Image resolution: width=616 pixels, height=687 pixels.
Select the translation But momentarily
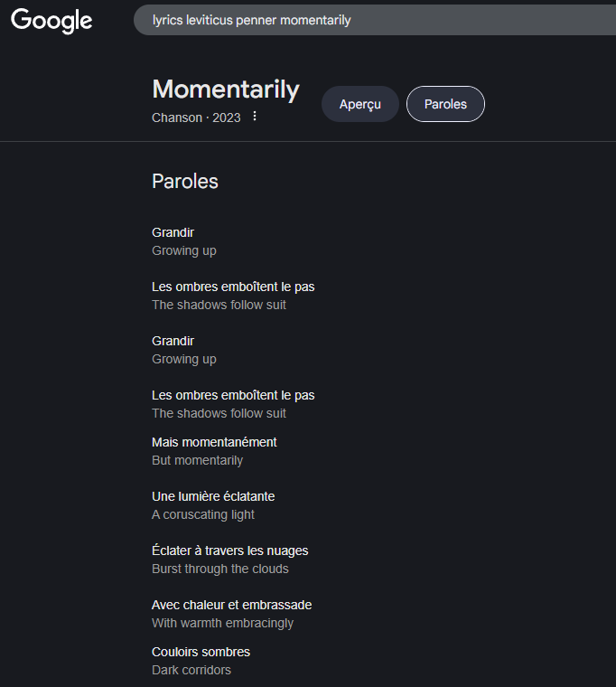[x=197, y=460]
